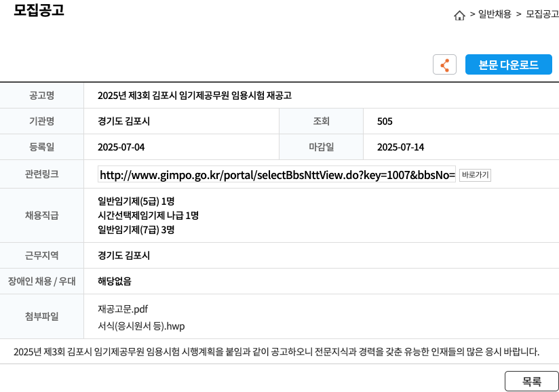Click the 첨부파일 row label

click(41, 316)
